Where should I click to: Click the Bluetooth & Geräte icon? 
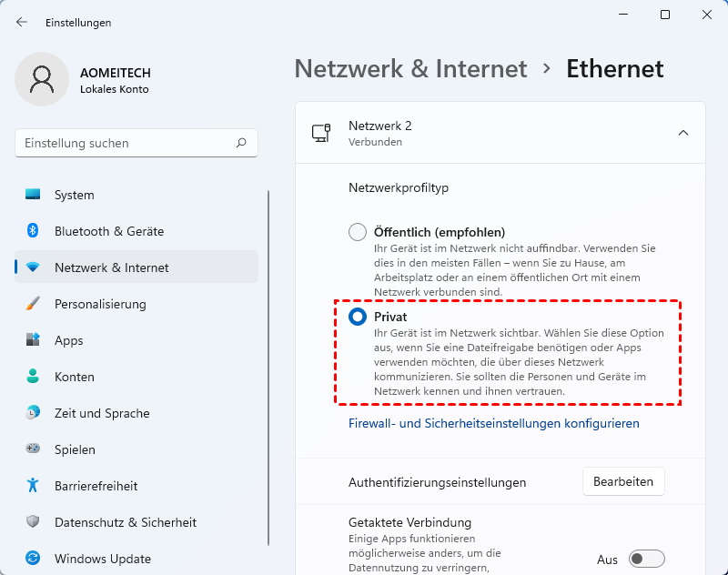34,231
